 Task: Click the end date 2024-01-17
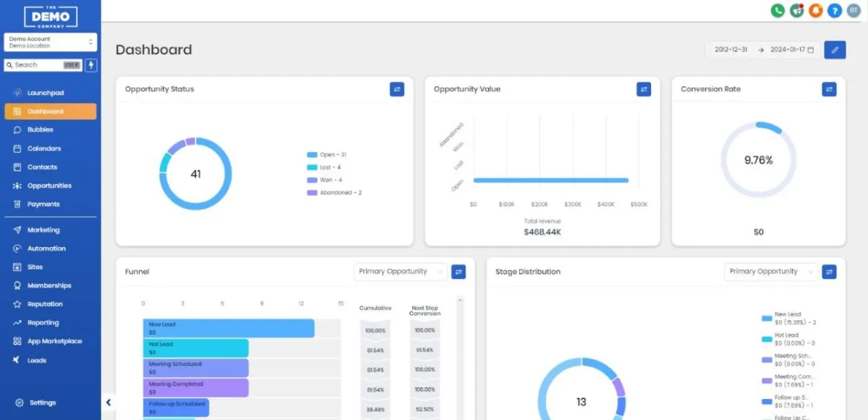click(788, 50)
